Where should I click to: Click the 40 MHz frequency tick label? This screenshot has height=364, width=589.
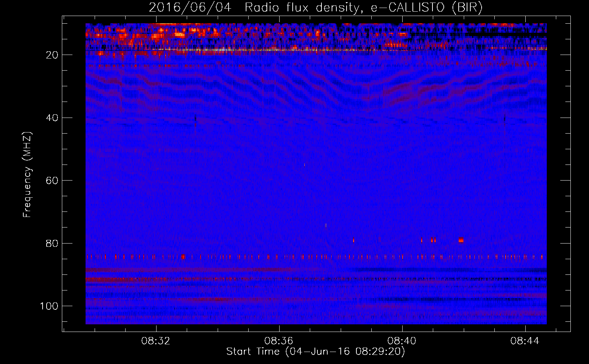[x=52, y=118]
